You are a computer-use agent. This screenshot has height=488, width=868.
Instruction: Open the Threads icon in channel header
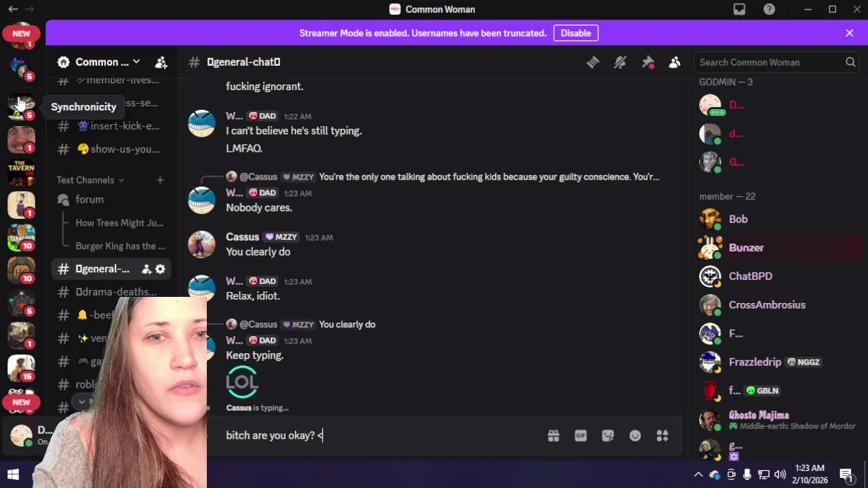point(593,62)
